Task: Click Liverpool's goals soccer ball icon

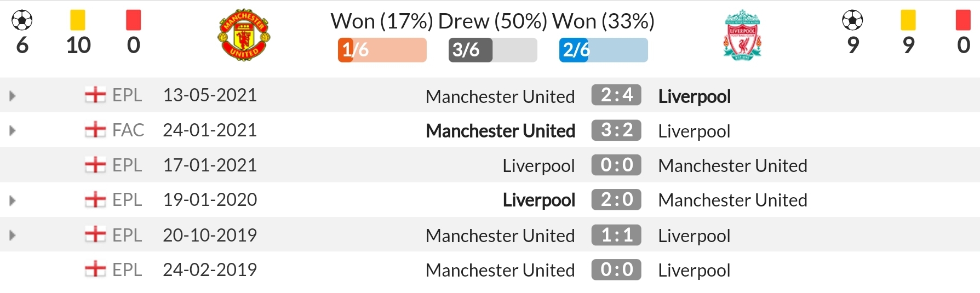Action: 852,20
